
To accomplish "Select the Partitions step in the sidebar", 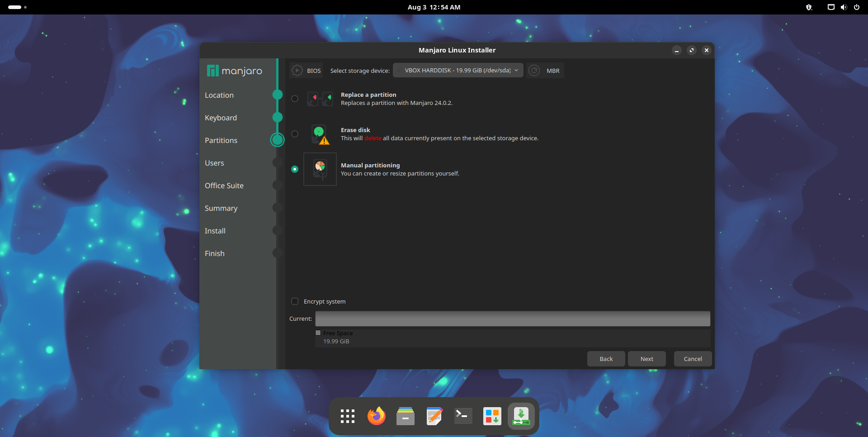I will 221,140.
